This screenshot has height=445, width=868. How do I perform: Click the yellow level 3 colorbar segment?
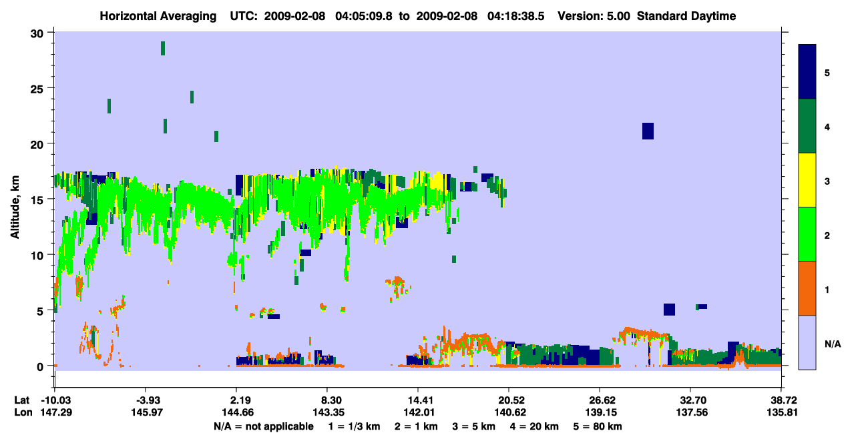[x=807, y=180]
